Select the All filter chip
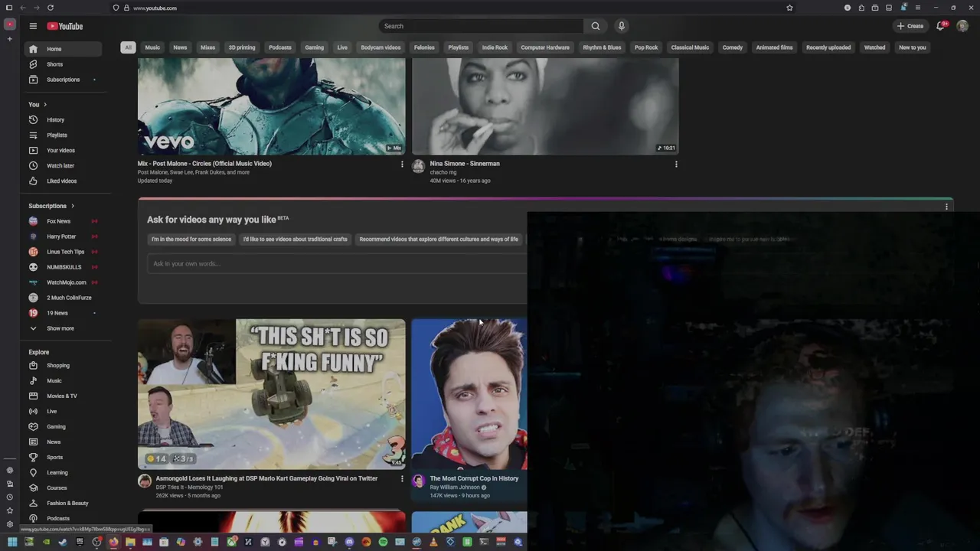 (x=128, y=47)
